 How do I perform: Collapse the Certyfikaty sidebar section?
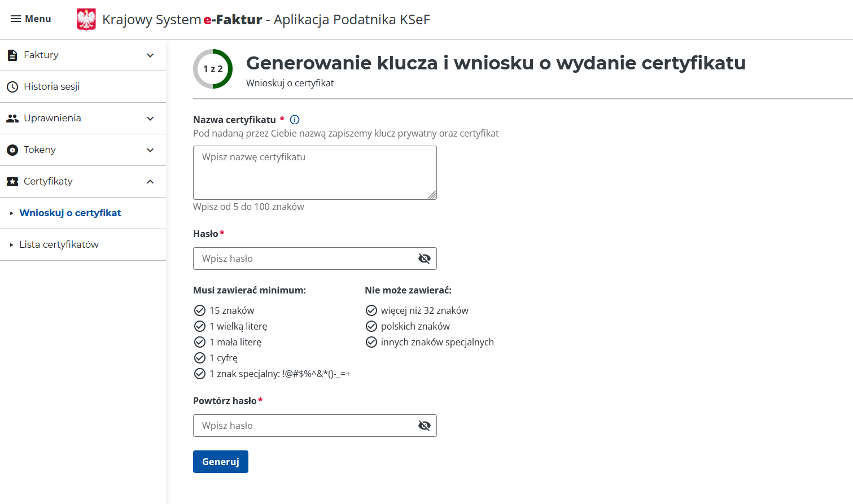[x=150, y=181]
